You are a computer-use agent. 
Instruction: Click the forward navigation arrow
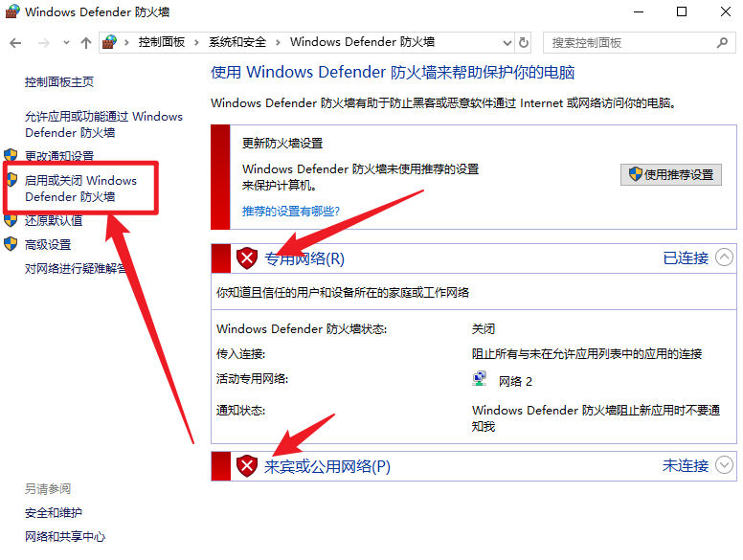[x=44, y=43]
